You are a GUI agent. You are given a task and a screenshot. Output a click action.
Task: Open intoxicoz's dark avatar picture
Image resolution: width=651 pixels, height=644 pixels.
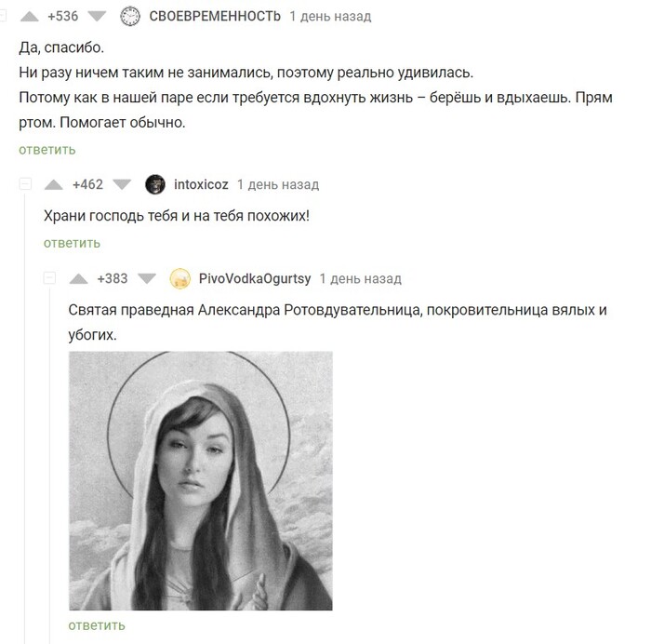pyautogui.click(x=155, y=184)
